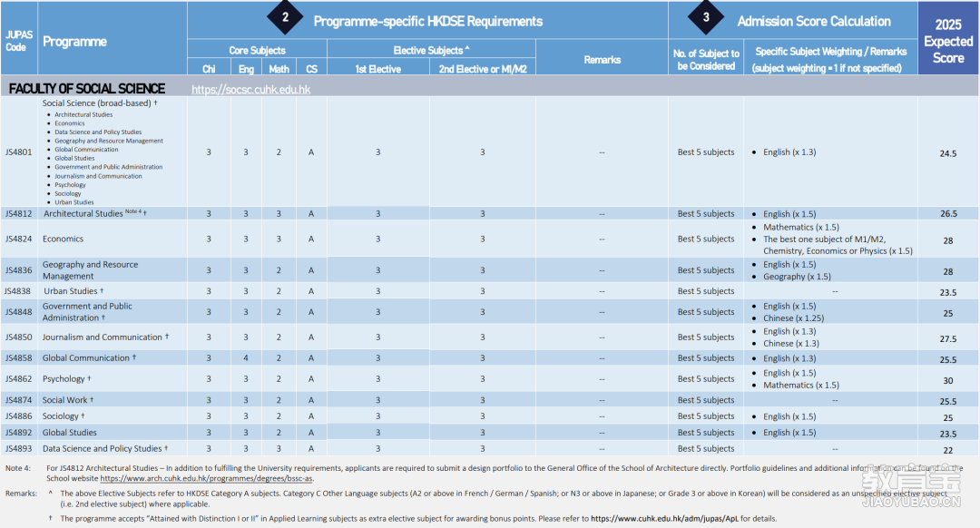Click 'Global Communication' name in the JS4858 row

(85, 358)
